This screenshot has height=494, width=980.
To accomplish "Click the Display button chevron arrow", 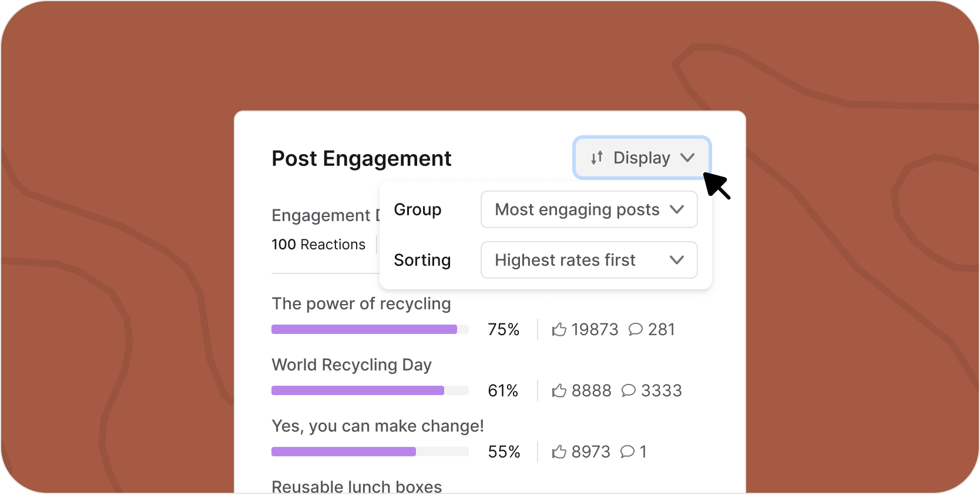I will point(687,158).
